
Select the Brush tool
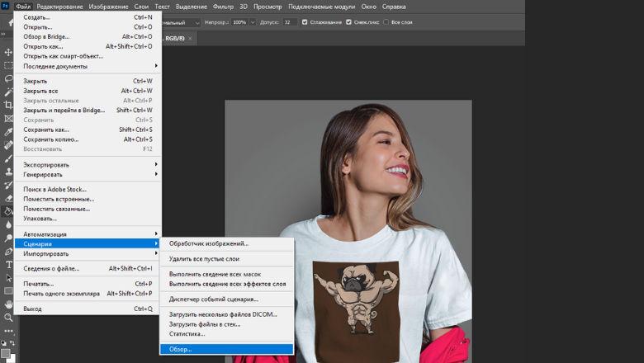(8, 158)
